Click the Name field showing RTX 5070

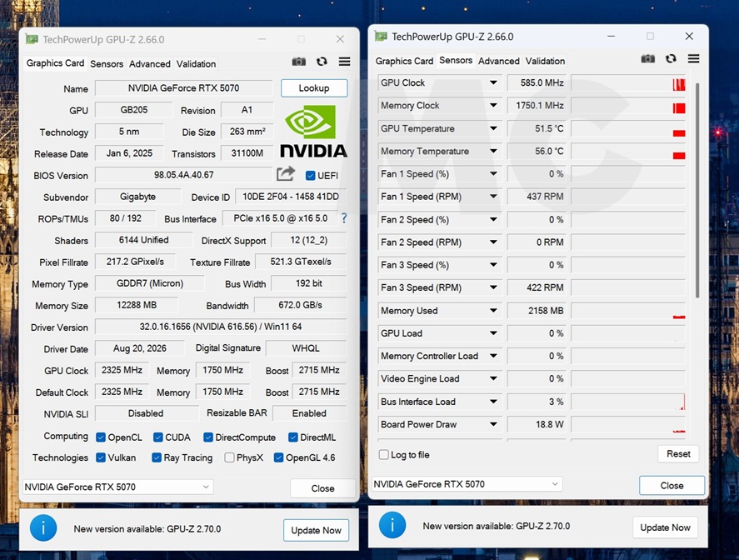(184, 88)
